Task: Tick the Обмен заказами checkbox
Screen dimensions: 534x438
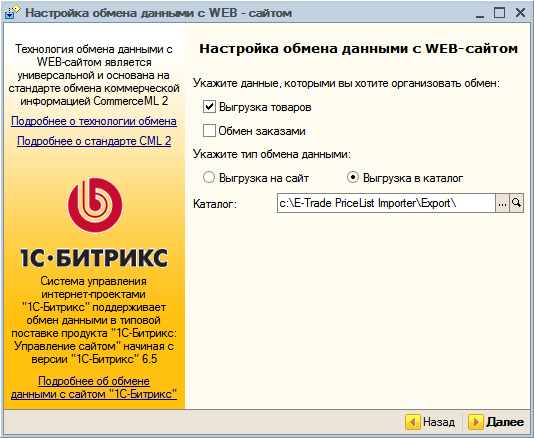Action: coord(209,131)
